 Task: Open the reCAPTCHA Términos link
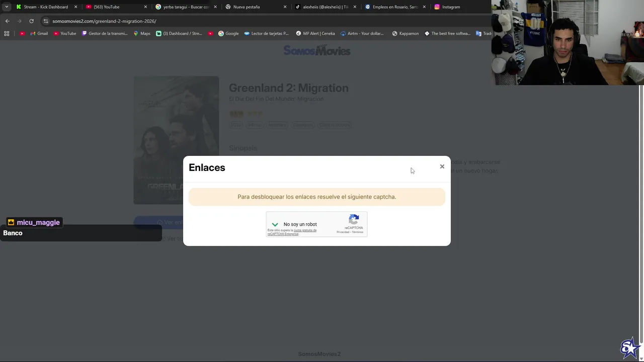click(x=358, y=232)
